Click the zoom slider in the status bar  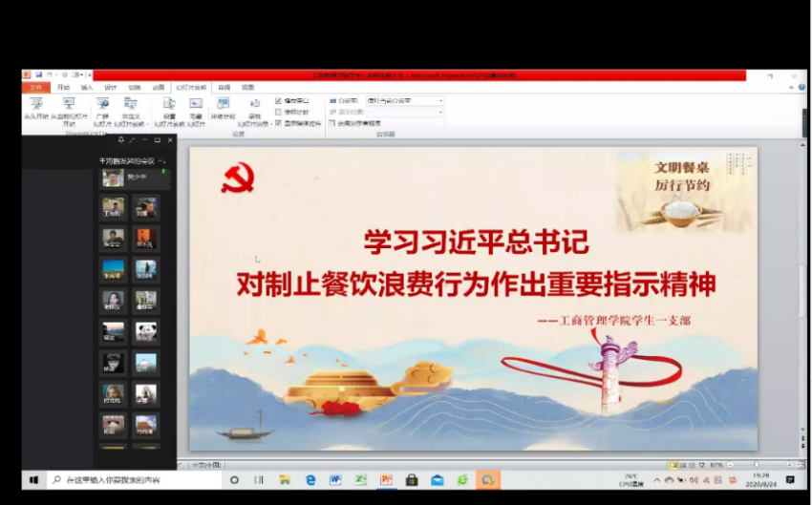click(x=757, y=465)
